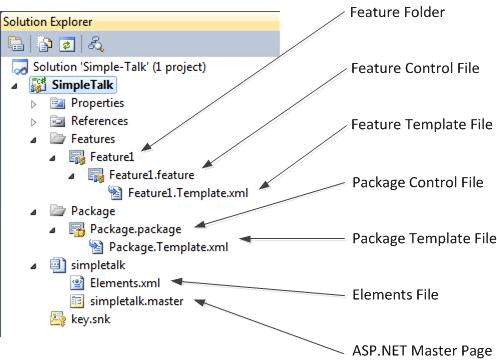Click the Features folder icon
The width and height of the screenshot is (497, 360).
[57, 138]
